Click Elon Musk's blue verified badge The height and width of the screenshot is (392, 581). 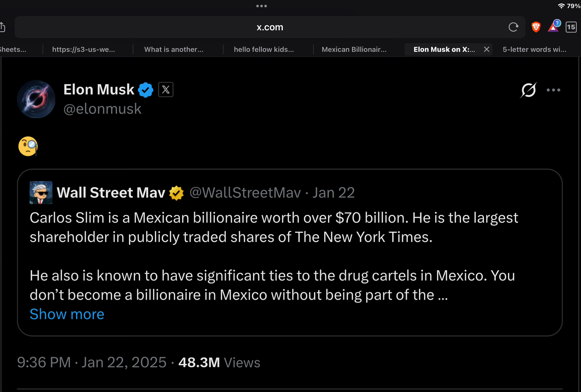click(146, 90)
